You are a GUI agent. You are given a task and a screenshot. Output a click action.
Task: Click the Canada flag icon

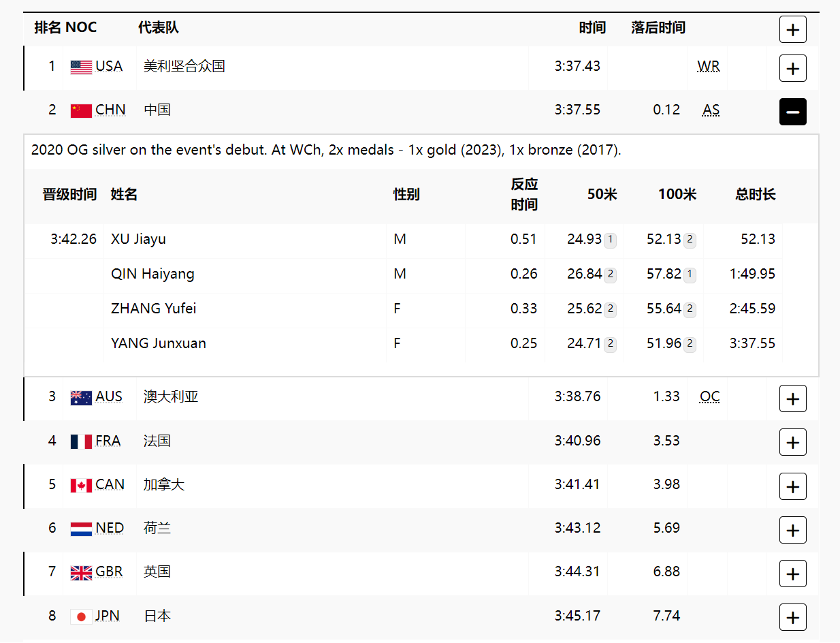[x=80, y=484]
